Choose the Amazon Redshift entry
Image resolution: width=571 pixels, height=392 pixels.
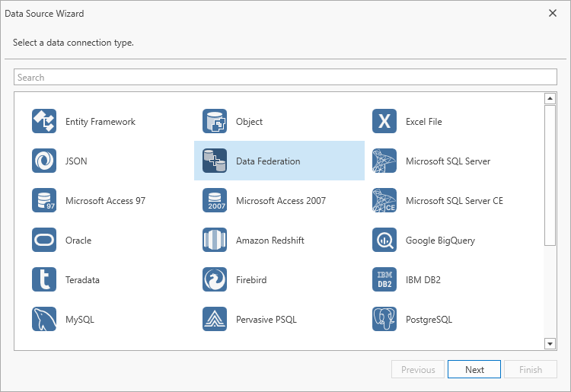pos(270,241)
